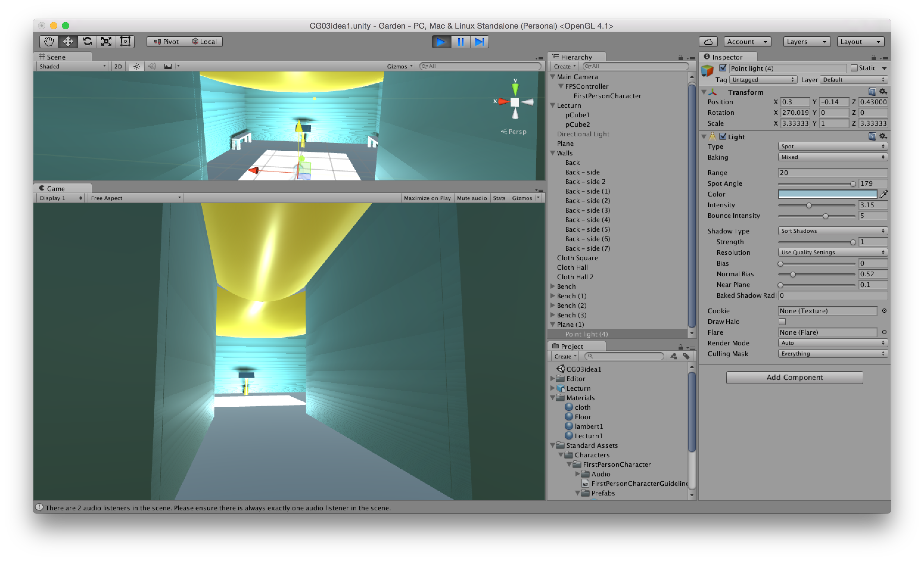Select the Hand tool
The image size is (924, 561).
pyautogui.click(x=49, y=42)
